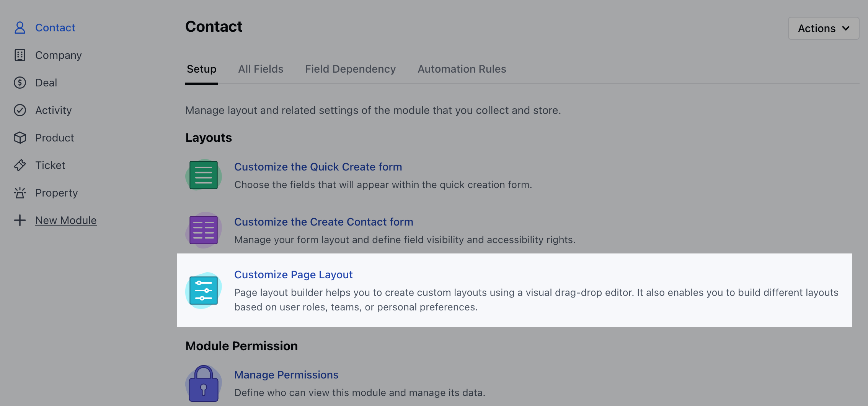Open the Automation Rules tab
The height and width of the screenshot is (406, 868).
(462, 69)
